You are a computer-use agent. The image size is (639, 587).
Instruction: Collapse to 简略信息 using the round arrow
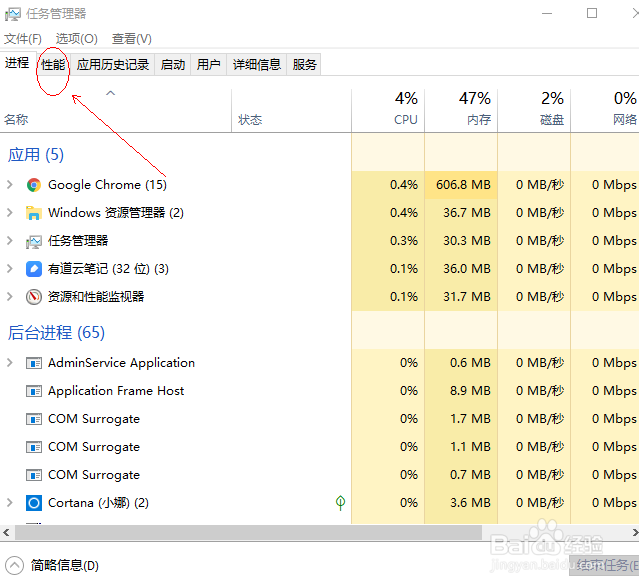click(x=14, y=566)
